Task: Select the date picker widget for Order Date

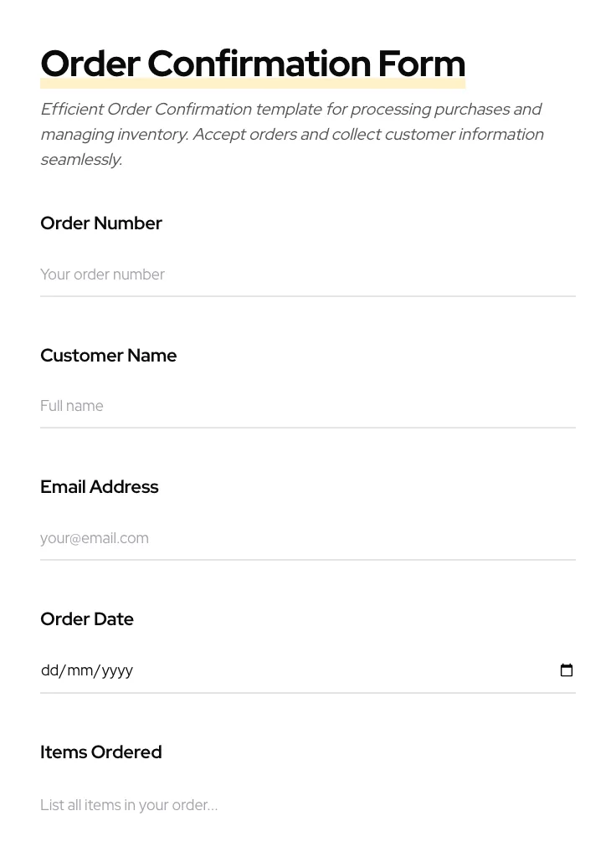Action: click(567, 670)
